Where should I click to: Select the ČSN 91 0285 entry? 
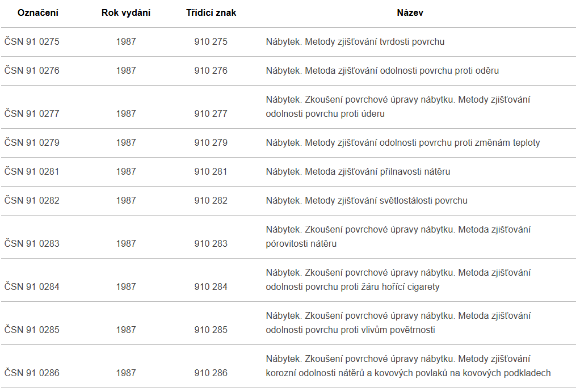tap(32, 330)
